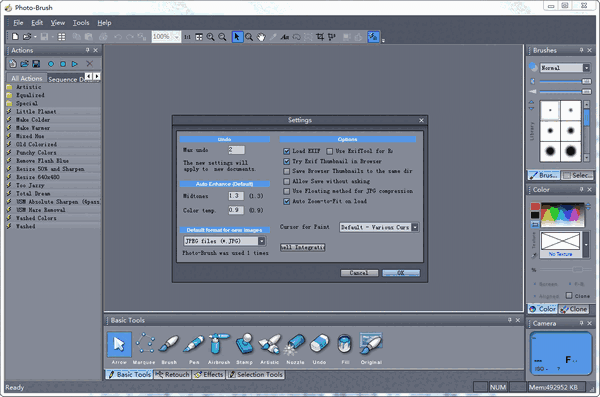Open the No Texture dropdown arrow
The image size is (600, 397).
tap(586, 245)
